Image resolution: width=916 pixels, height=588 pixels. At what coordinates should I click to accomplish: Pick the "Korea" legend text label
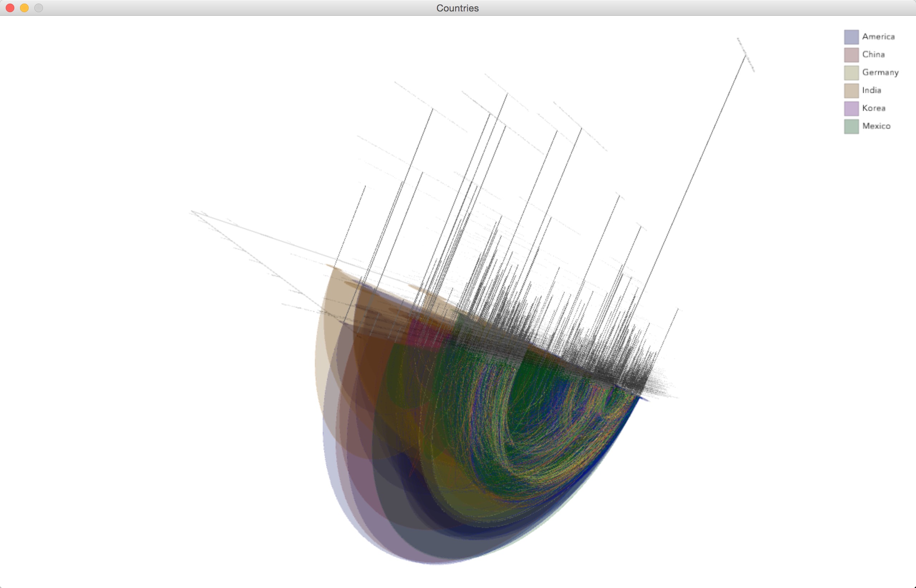(x=874, y=108)
